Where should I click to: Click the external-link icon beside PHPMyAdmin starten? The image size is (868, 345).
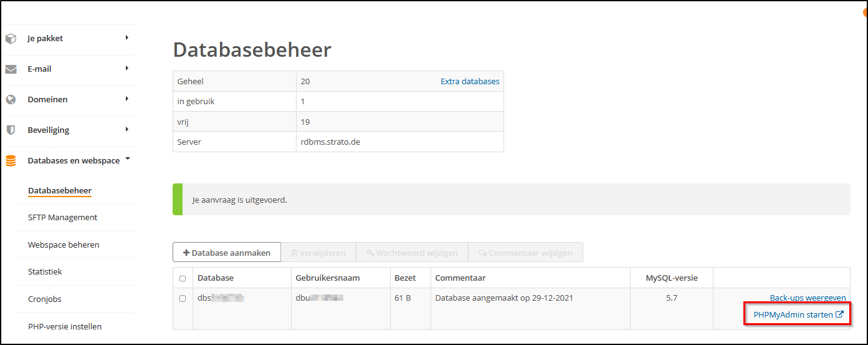coord(839,314)
